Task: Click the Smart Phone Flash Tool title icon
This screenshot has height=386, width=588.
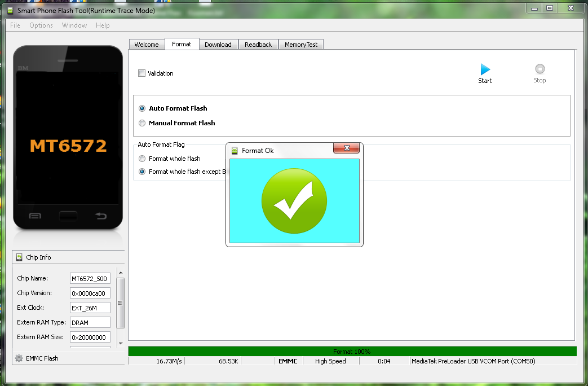Action: (11, 11)
